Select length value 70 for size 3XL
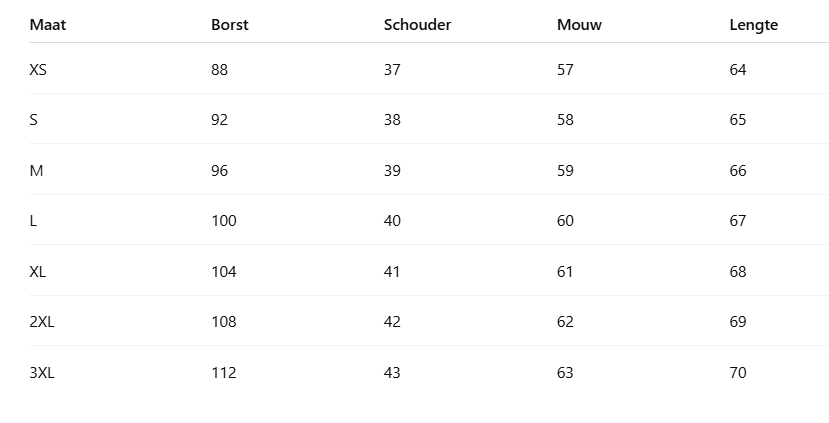Image resolution: width=829 pixels, height=423 pixels. (x=738, y=373)
